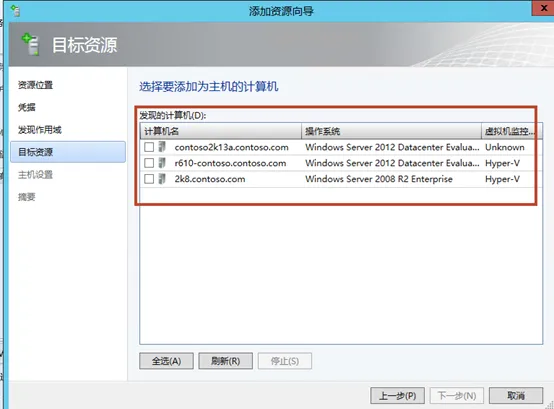Sort by the 操作系统 column header
554x409 pixels.
point(391,131)
